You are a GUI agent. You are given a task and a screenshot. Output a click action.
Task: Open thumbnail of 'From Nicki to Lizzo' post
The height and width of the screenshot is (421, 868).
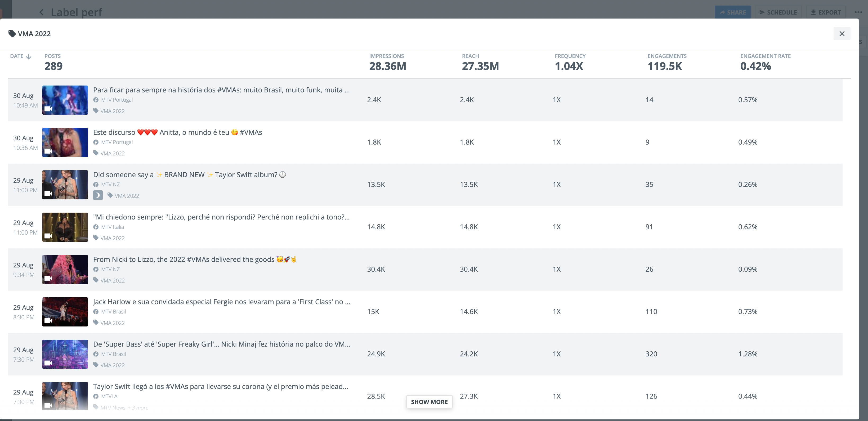pyautogui.click(x=65, y=269)
